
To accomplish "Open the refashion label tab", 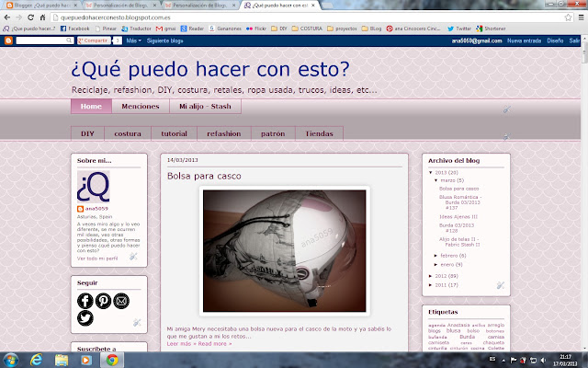I will point(224,133).
